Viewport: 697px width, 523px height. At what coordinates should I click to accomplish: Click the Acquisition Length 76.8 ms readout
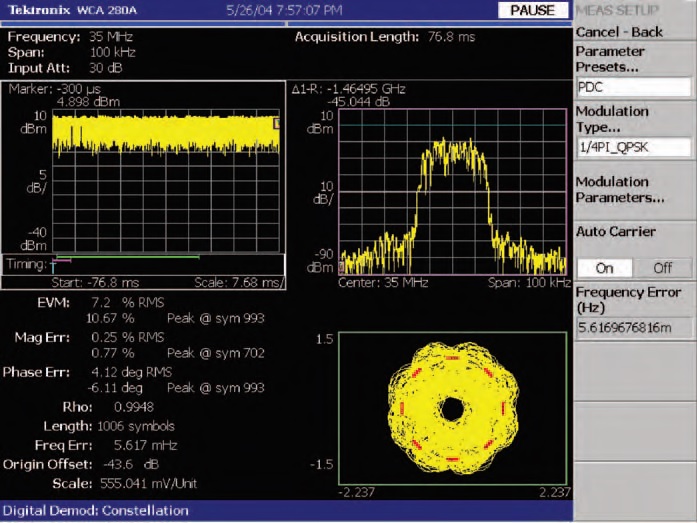(x=385, y=37)
